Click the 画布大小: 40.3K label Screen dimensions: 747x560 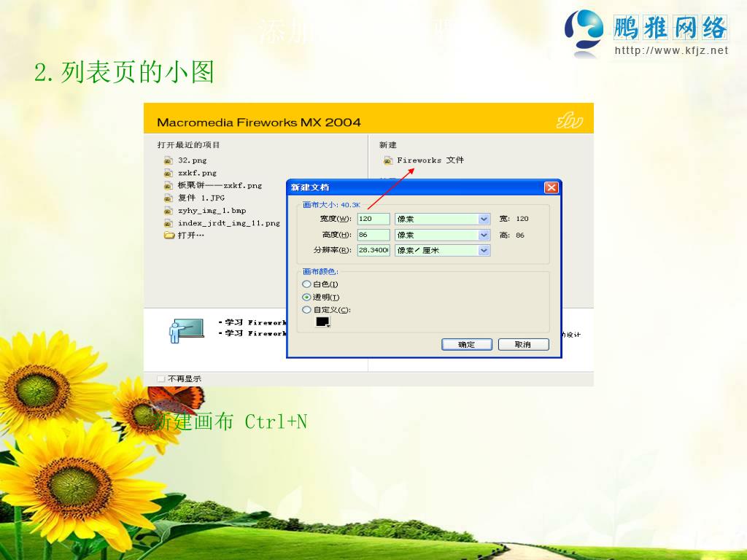pyautogui.click(x=332, y=205)
